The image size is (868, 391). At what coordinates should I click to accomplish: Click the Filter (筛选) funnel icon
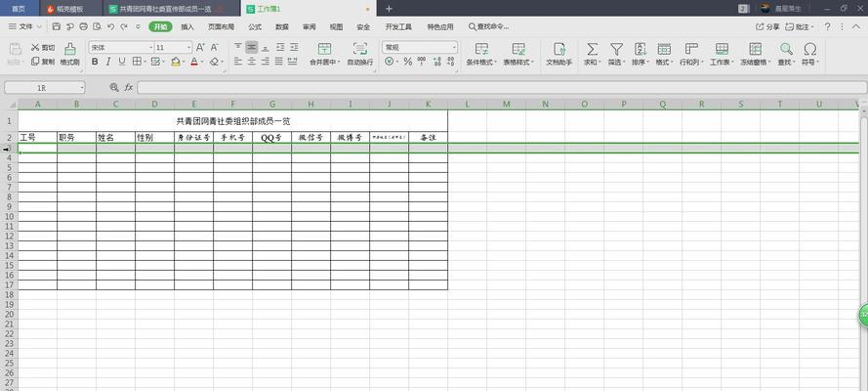coord(616,49)
